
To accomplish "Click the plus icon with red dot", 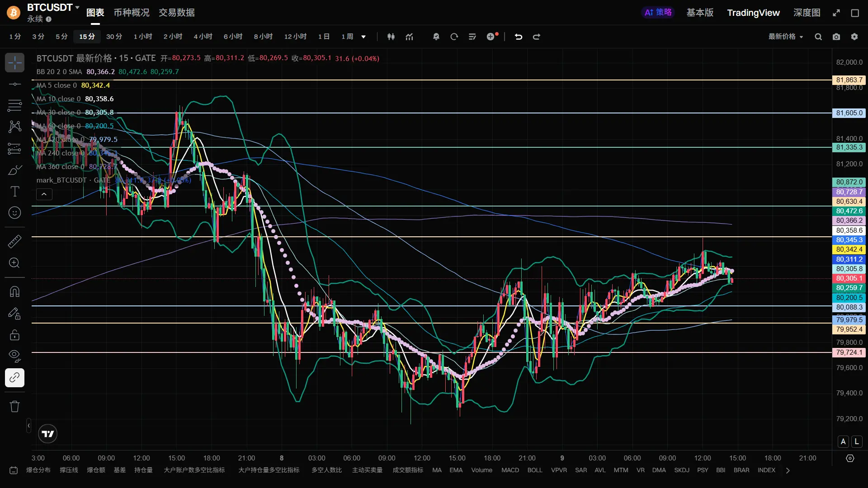I will (x=492, y=36).
